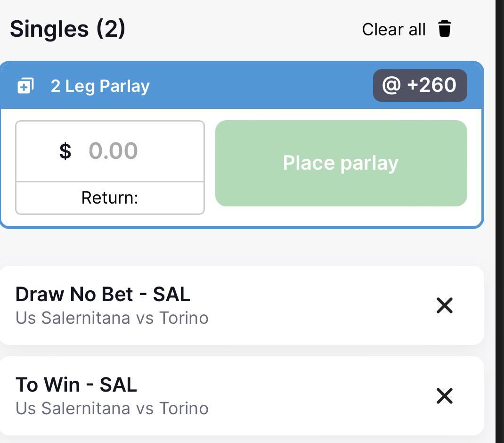This screenshot has height=443, width=504.
Task: Click the parlay add icon next to 2 Leg Parlay
Action: [25, 85]
